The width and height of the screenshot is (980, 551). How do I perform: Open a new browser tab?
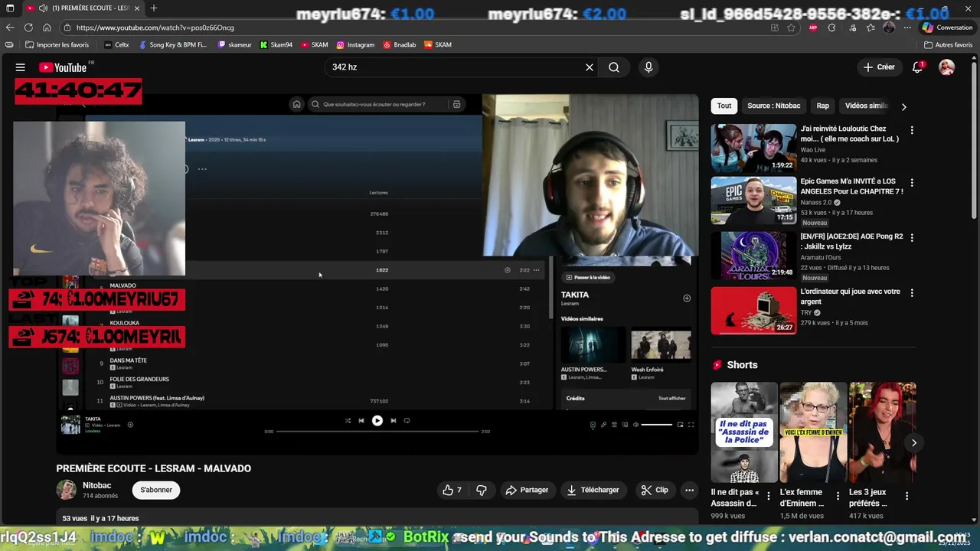point(154,8)
